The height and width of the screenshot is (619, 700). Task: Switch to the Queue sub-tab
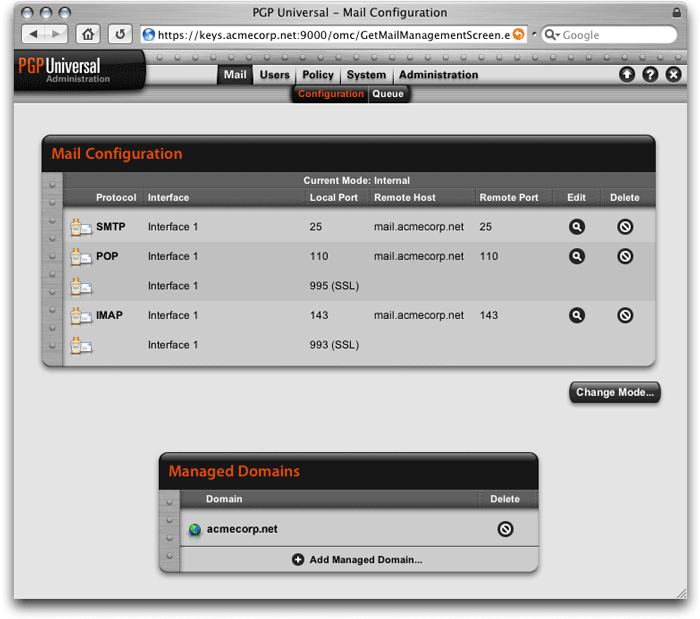pos(388,94)
